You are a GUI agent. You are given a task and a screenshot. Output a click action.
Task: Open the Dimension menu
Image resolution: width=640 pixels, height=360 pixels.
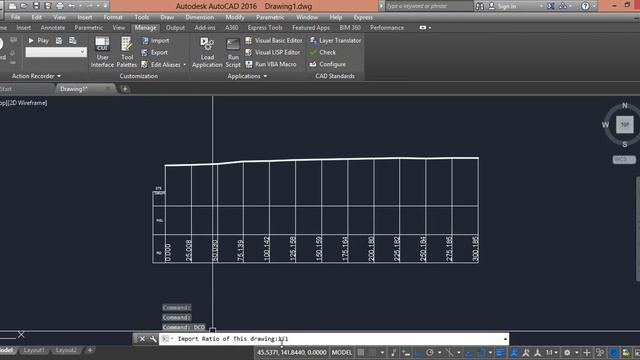pos(200,18)
